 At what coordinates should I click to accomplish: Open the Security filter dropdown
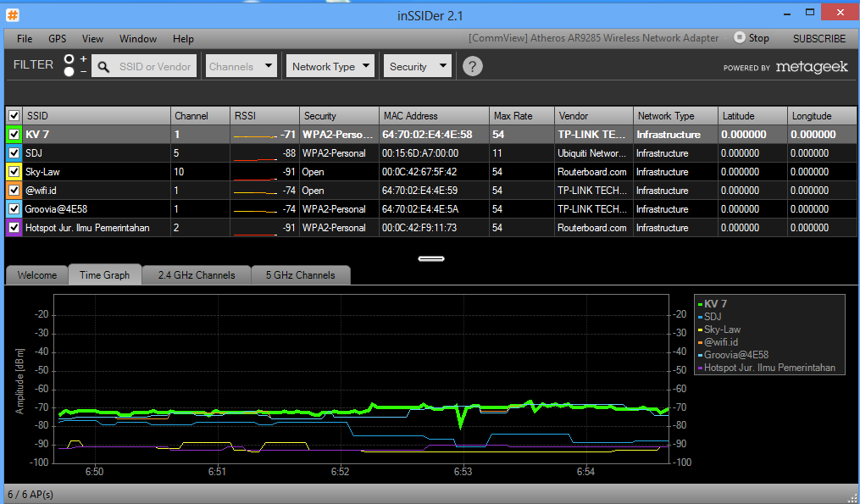tap(418, 66)
